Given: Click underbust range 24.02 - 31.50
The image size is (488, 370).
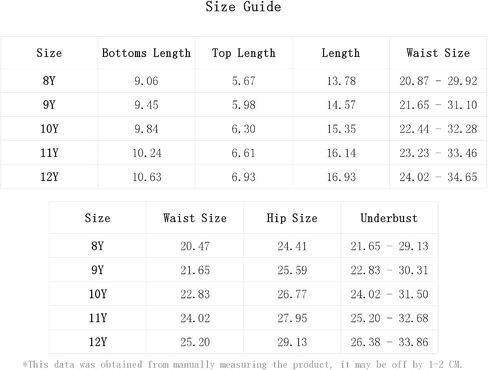Looking at the screenshot, I should pyautogui.click(x=389, y=294).
